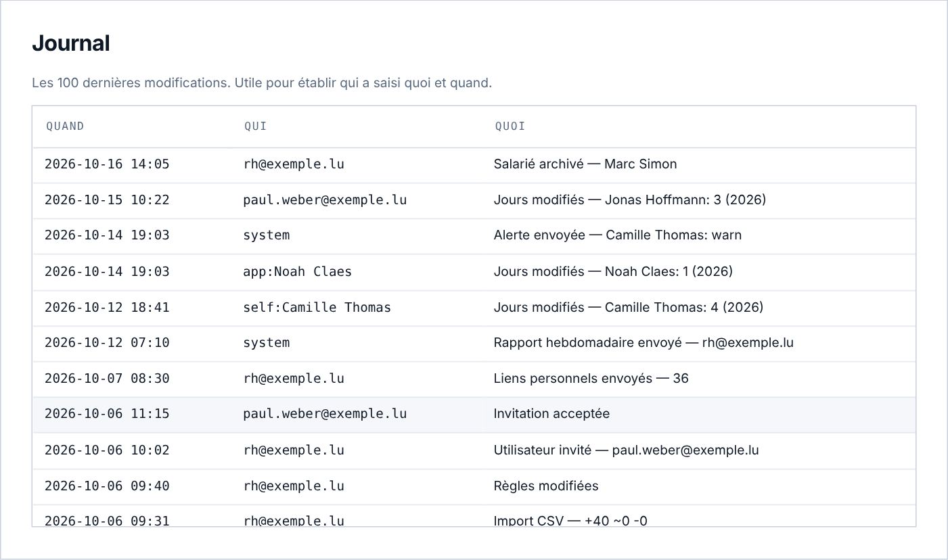948x560 pixels.
Task: Click rh@exemple.lu in the 09:40 row
Action: [294, 486]
